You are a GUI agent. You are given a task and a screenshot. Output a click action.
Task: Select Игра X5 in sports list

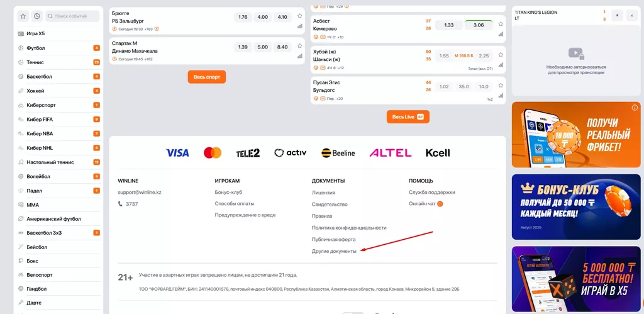click(58, 33)
